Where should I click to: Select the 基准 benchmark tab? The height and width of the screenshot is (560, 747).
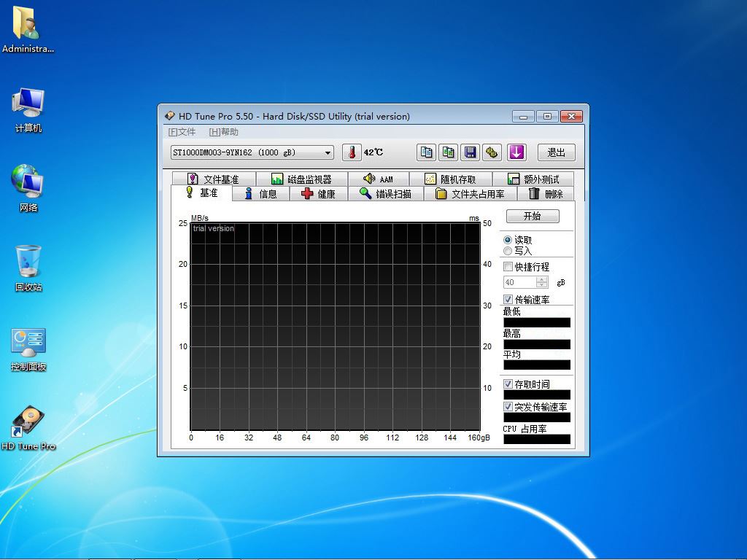coord(202,192)
